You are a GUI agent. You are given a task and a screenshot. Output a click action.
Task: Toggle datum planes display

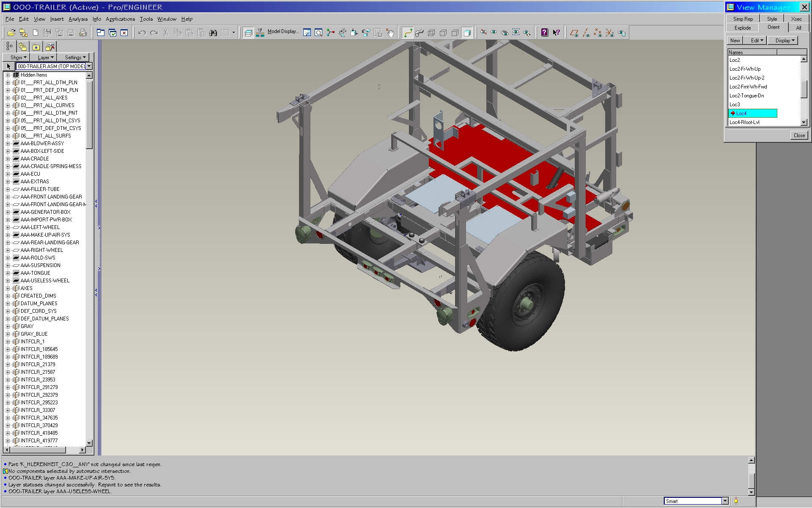(574, 33)
